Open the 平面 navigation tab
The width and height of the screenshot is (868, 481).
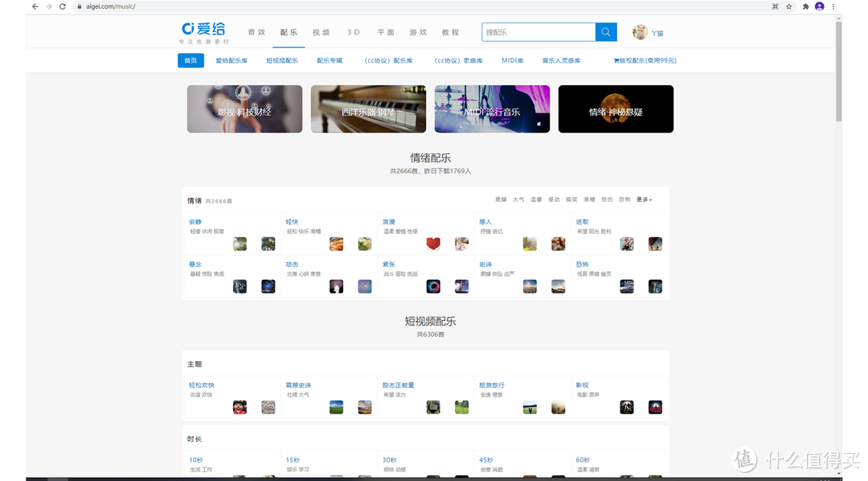[386, 32]
